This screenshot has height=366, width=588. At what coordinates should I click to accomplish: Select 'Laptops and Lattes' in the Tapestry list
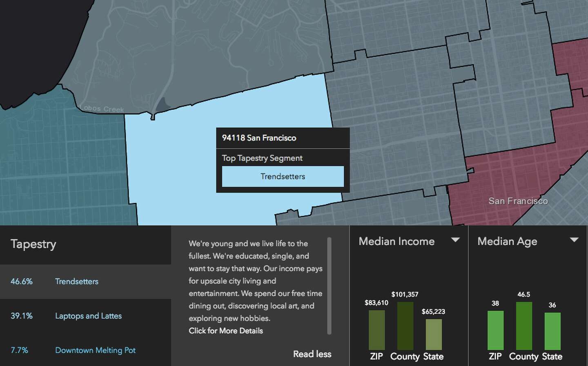pos(88,315)
